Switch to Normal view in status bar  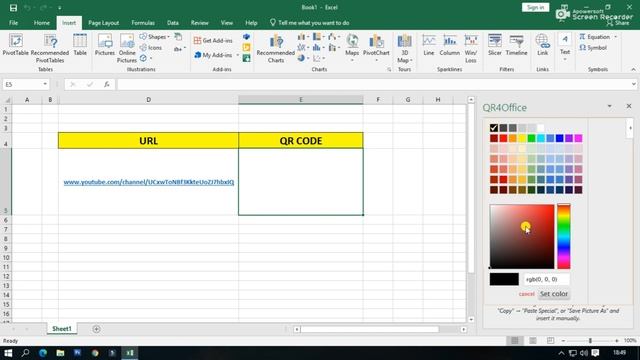click(x=515, y=340)
